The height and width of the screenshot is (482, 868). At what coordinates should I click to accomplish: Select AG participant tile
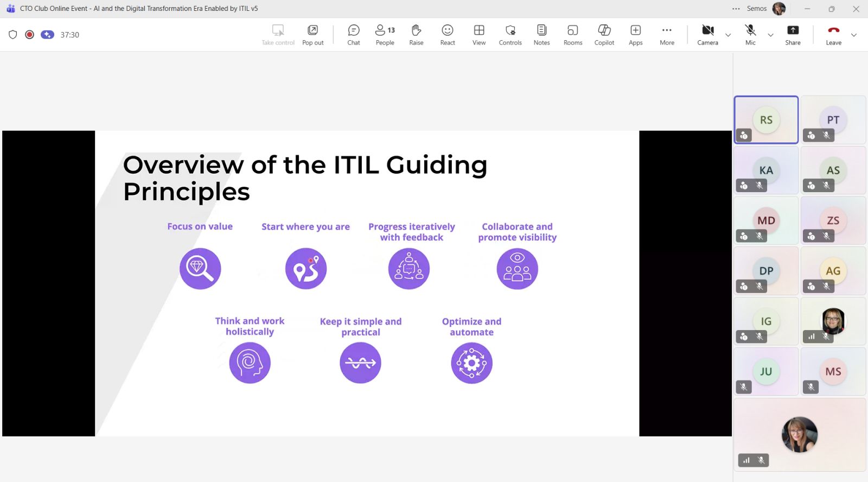(x=833, y=271)
